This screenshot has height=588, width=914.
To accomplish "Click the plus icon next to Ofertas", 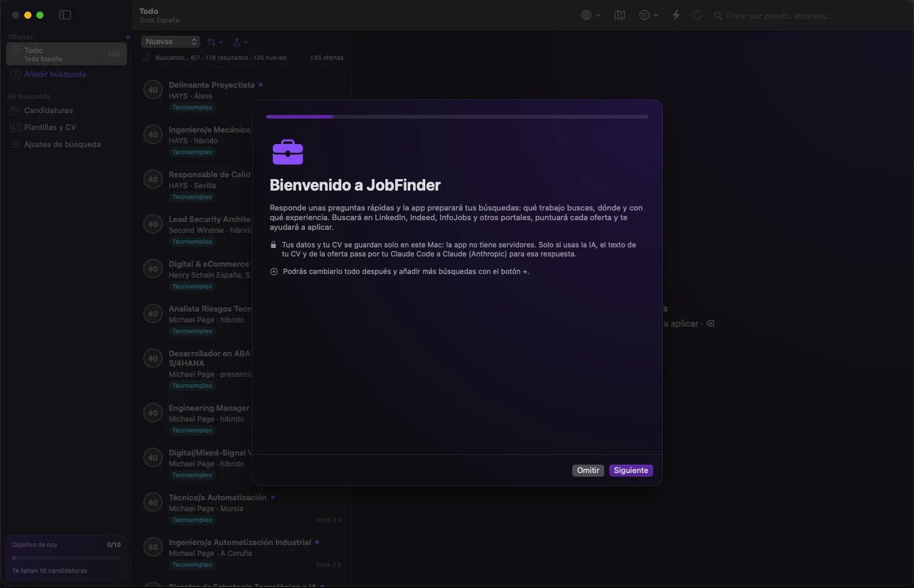I will pos(128,37).
